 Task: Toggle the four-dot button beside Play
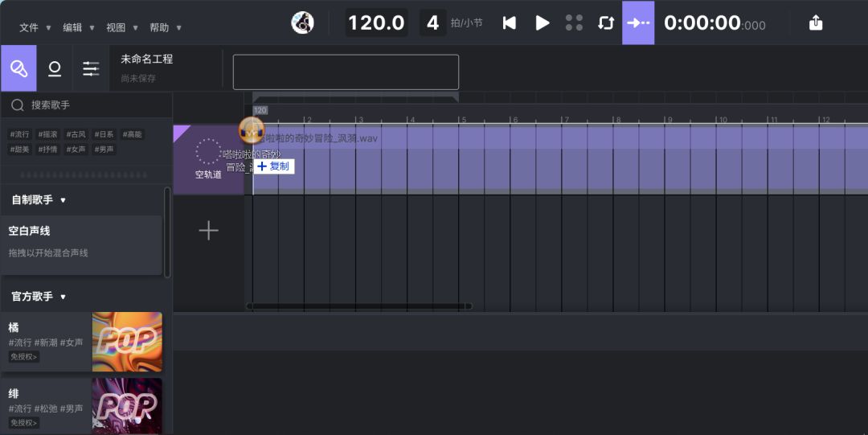point(574,23)
